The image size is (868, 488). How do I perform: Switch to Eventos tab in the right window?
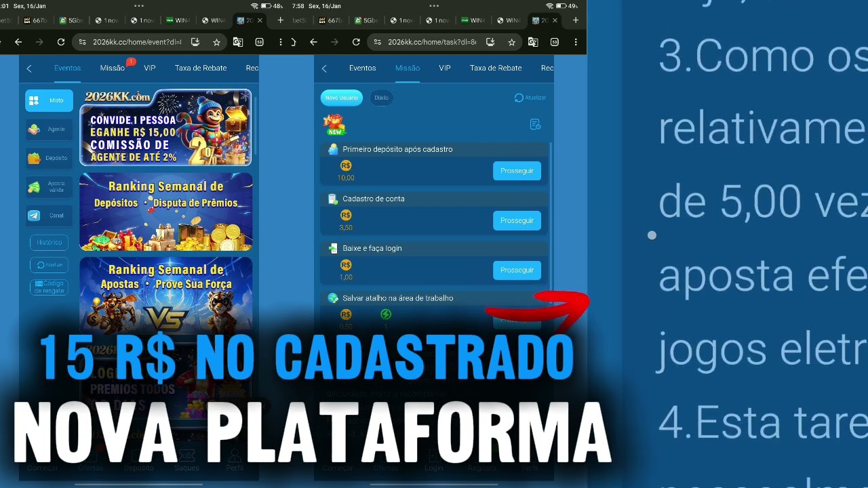pyautogui.click(x=362, y=68)
